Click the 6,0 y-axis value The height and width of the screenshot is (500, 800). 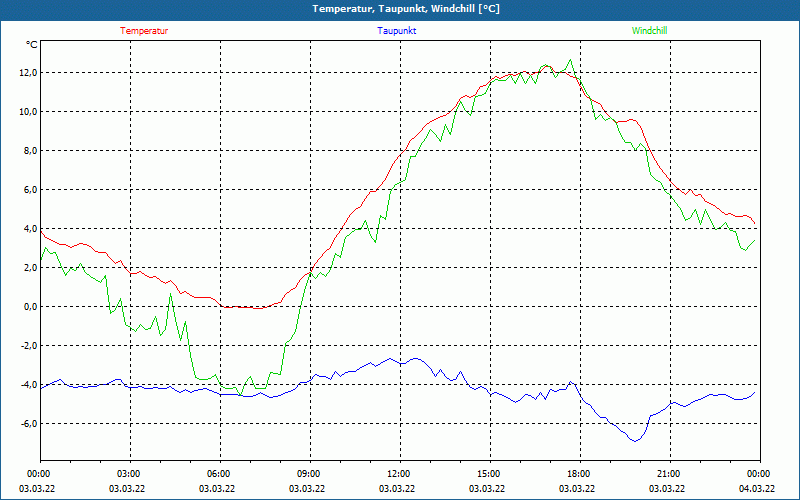(x=30, y=190)
